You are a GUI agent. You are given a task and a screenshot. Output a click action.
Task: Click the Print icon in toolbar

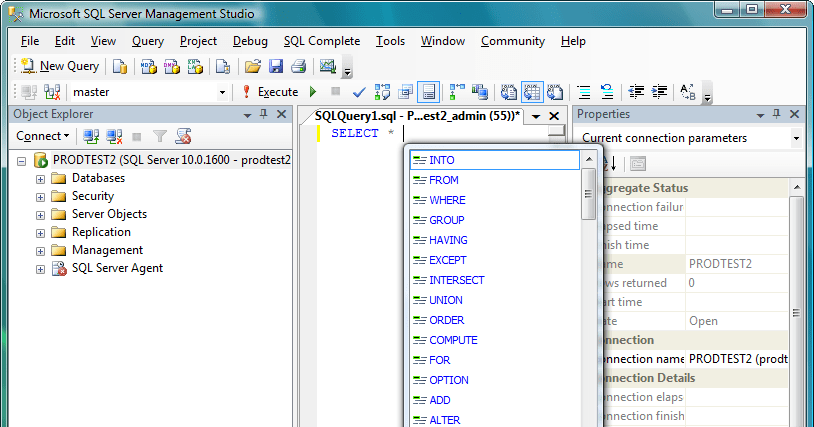[x=297, y=67]
